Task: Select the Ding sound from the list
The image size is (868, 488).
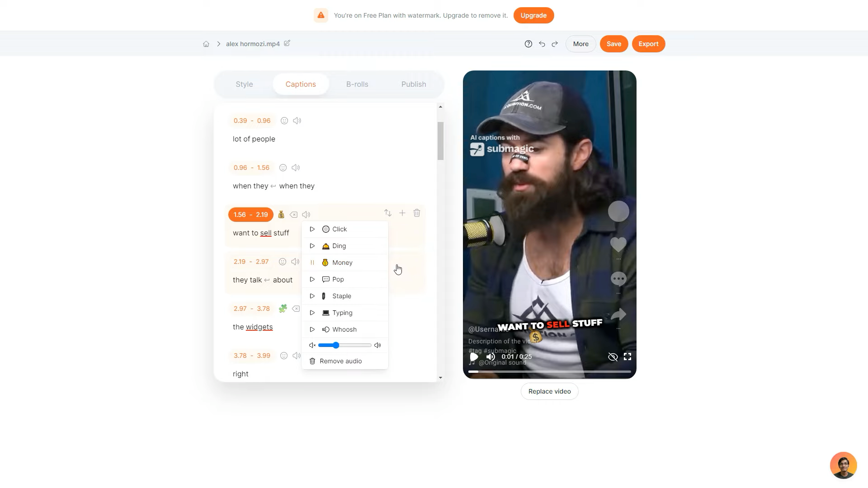Action: click(x=339, y=246)
